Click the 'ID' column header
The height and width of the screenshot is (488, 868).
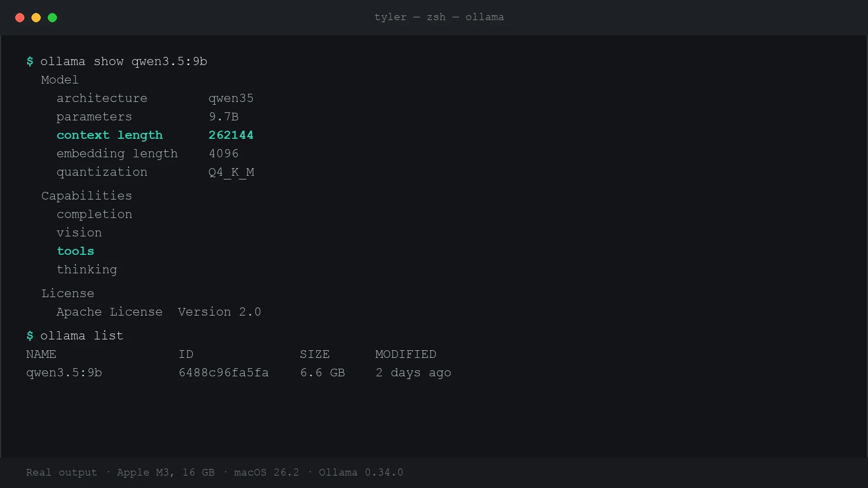click(x=186, y=354)
